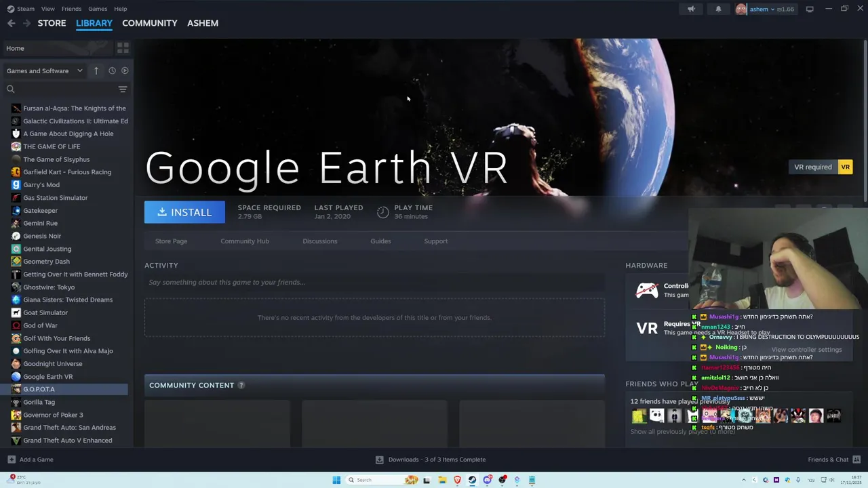Click the Community Content help question mark
This screenshot has width=868, height=488.
coord(241,385)
